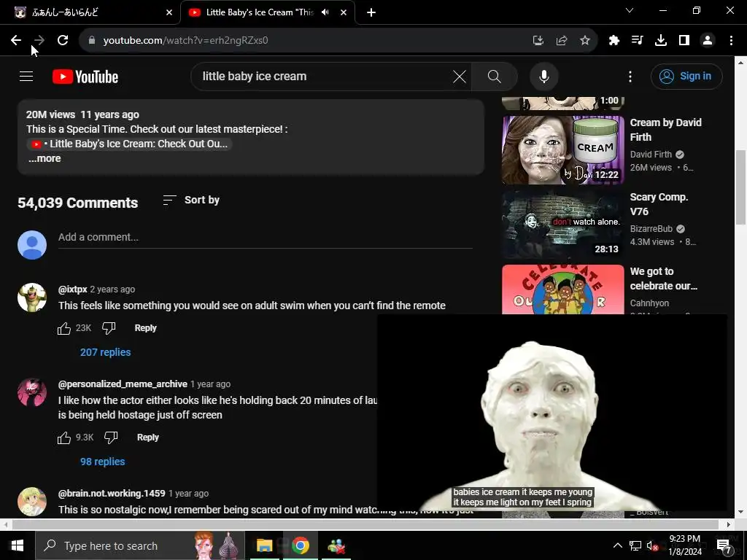747x560 pixels.
Task: Click the Sign in button
Action: (x=686, y=76)
